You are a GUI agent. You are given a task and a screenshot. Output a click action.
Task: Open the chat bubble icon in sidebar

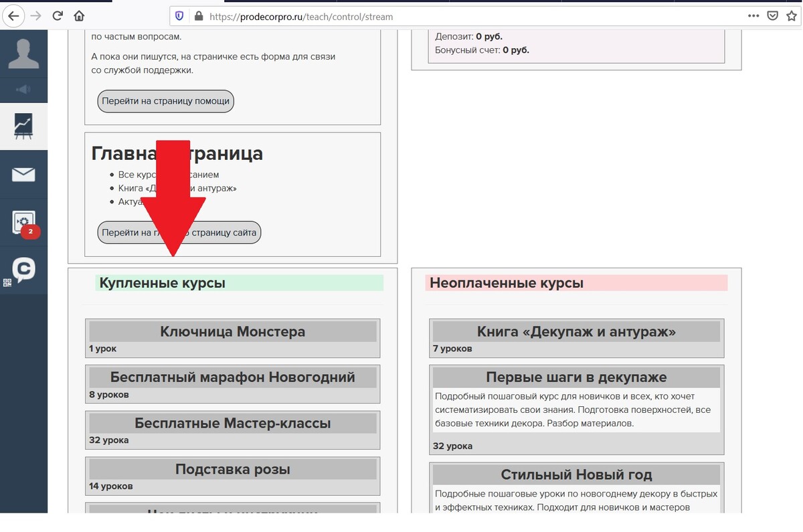(x=23, y=270)
